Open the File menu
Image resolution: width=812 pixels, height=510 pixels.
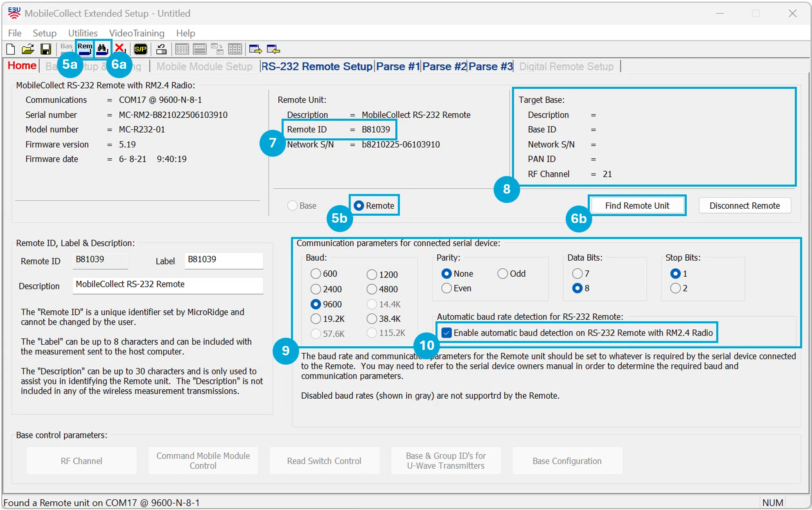[x=15, y=33]
